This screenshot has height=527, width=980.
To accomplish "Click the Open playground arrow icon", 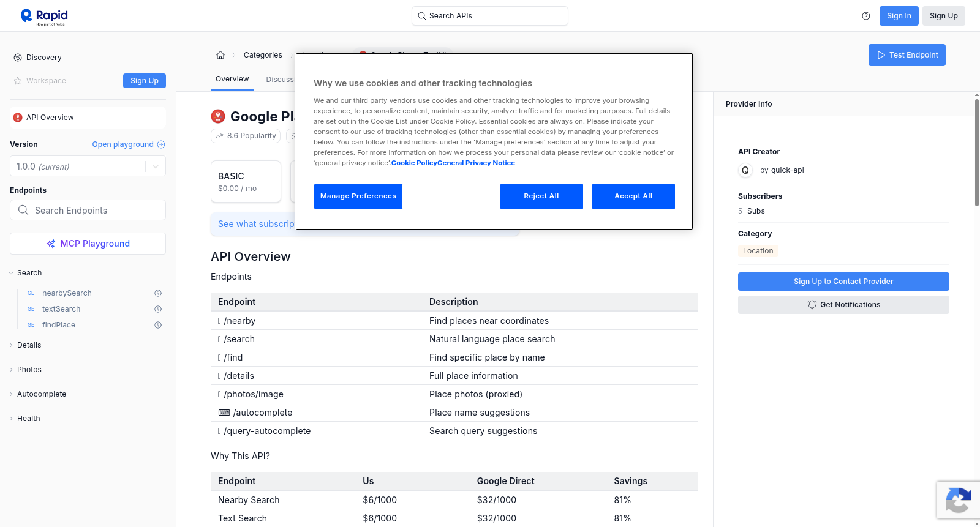I will pyautogui.click(x=161, y=144).
